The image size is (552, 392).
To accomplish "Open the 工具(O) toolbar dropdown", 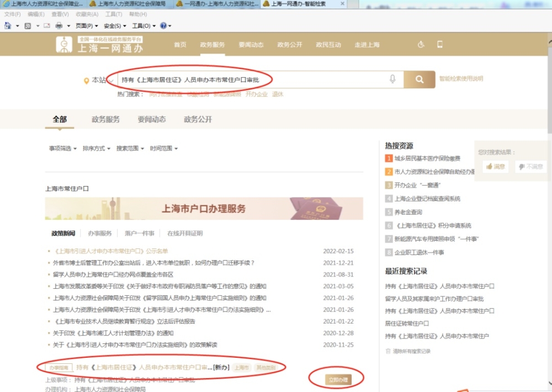I will [144, 26].
